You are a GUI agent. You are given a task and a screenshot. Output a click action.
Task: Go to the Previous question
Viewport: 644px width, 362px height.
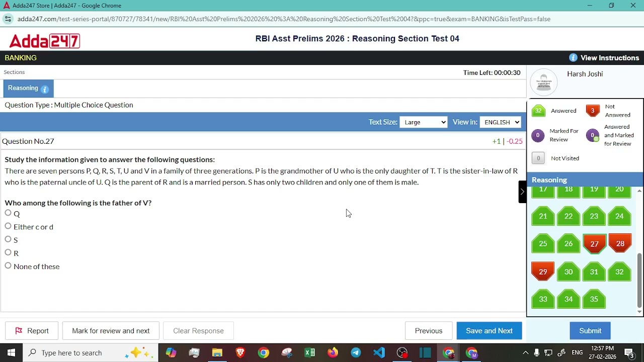click(429, 331)
